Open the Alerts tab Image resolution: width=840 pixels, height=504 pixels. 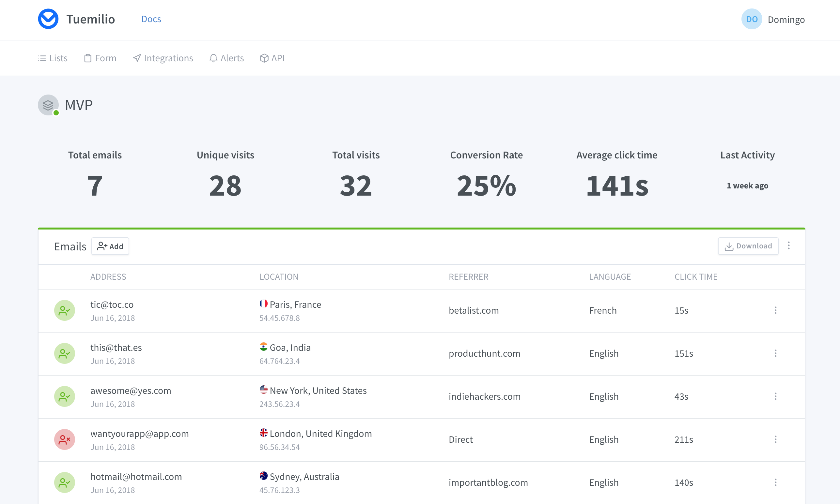226,58
